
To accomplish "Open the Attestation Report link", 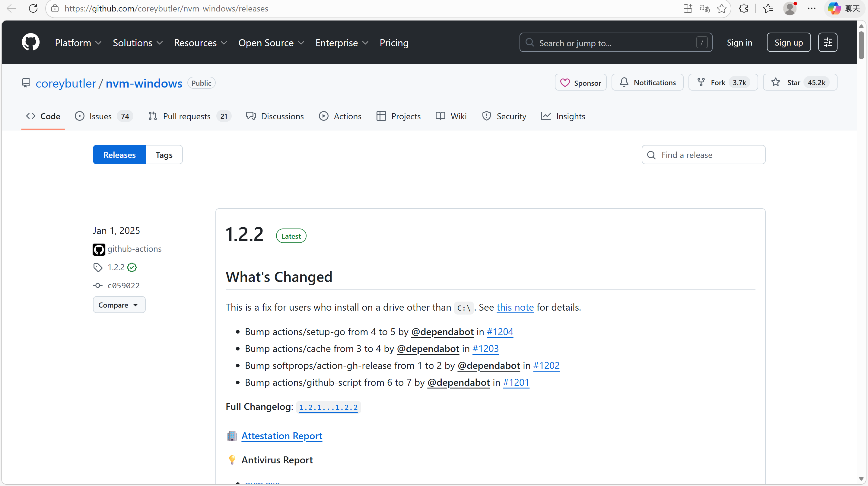I will point(282,436).
